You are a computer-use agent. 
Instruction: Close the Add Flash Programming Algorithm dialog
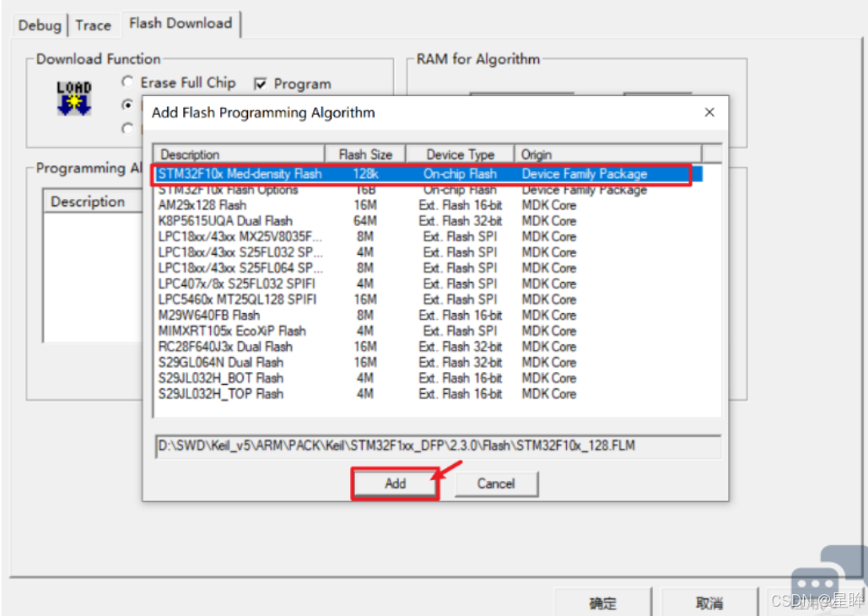coord(709,112)
